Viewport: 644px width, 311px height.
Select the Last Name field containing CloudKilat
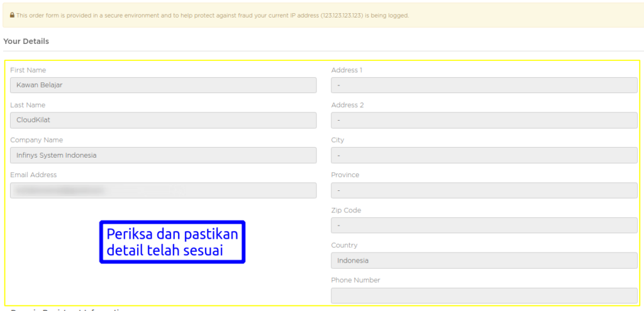point(163,120)
